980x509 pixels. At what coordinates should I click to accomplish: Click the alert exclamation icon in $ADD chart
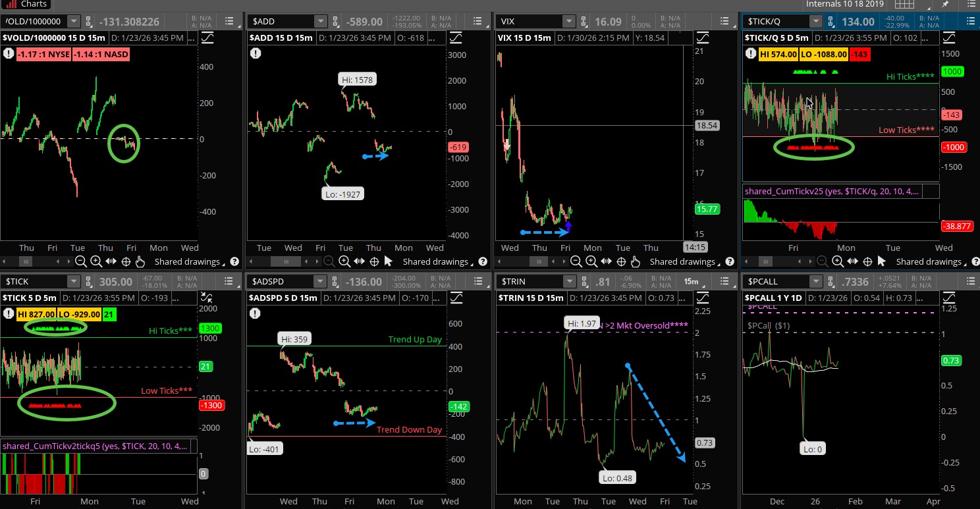pyautogui.click(x=255, y=53)
